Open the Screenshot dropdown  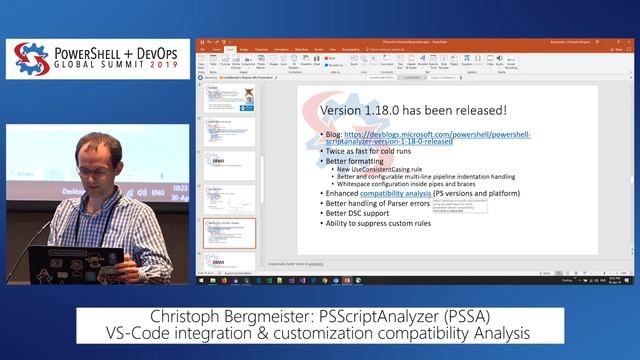248,62
